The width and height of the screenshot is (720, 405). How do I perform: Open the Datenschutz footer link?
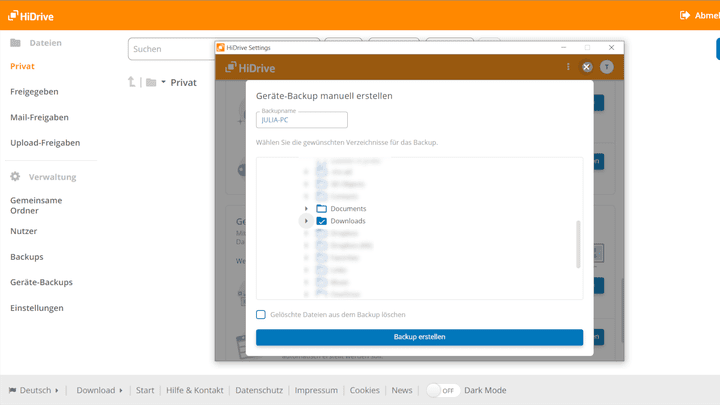259,390
